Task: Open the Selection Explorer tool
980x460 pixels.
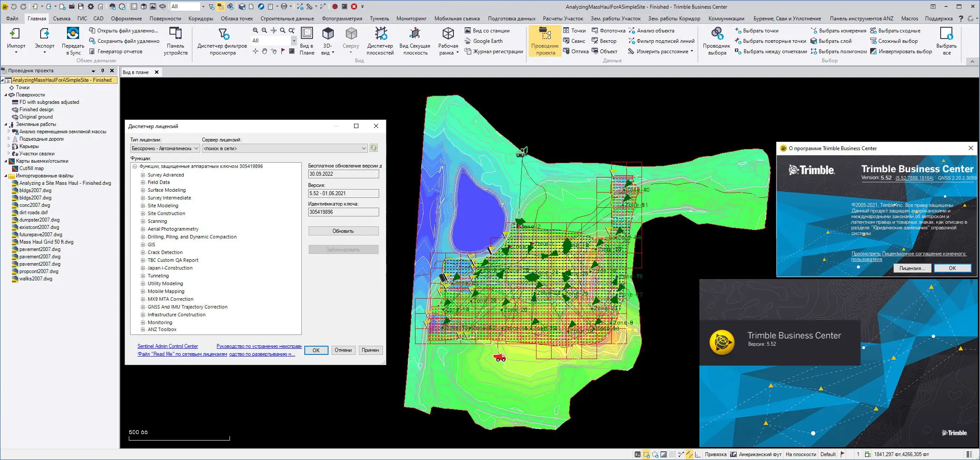Action: click(717, 40)
